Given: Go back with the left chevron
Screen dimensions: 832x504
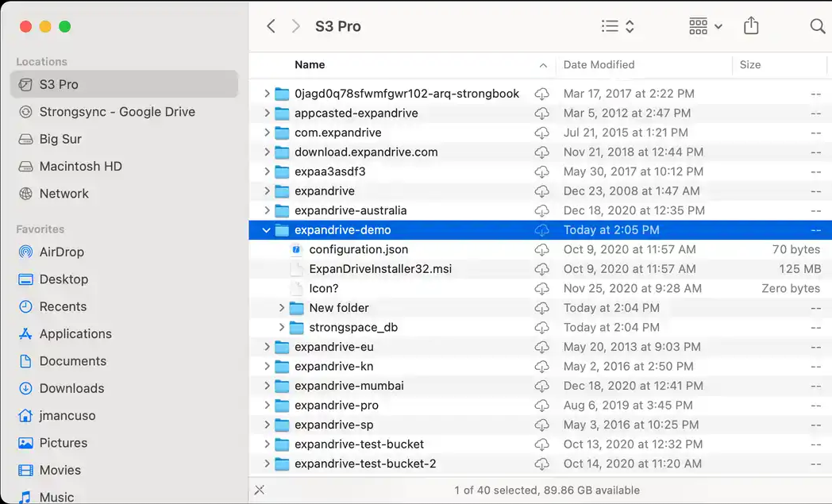Looking at the screenshot, I should pos(271,26).
